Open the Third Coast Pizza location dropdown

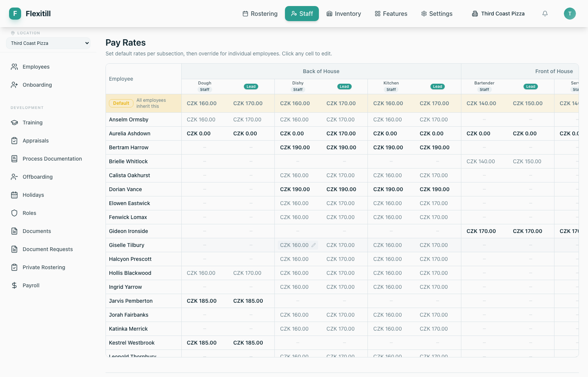[x=48, y=43]
